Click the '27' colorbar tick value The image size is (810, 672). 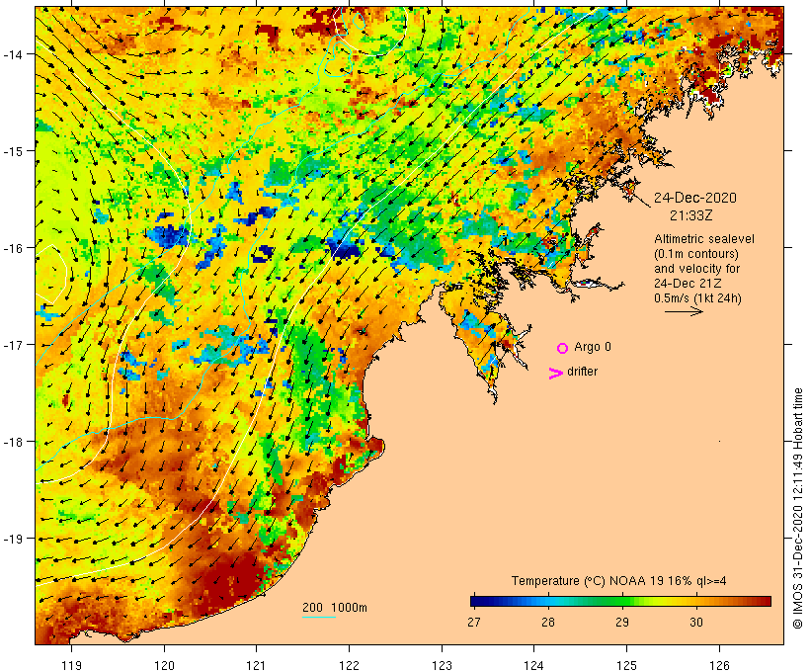click(x=474, y=623)
